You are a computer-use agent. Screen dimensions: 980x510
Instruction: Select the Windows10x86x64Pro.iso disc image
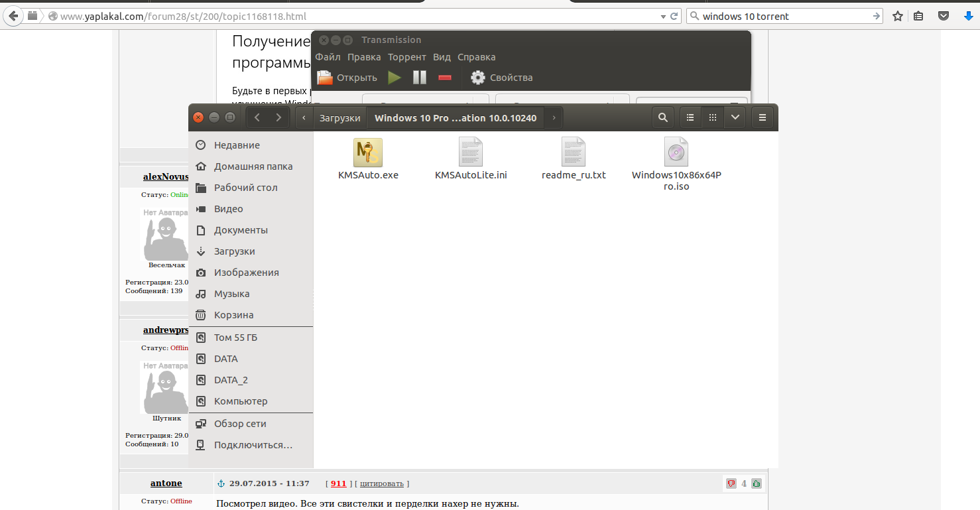point(676,165)
